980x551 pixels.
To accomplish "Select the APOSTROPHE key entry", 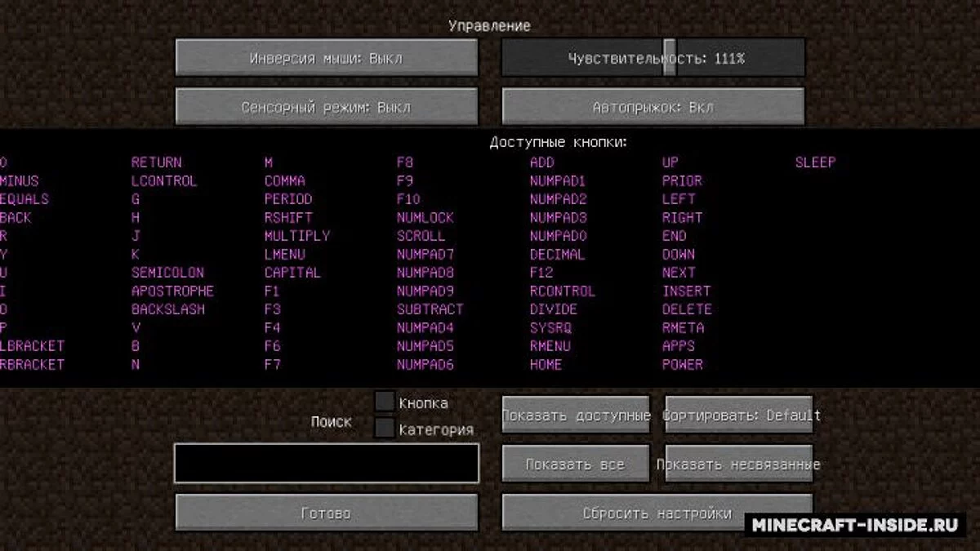I will [172, 291].
